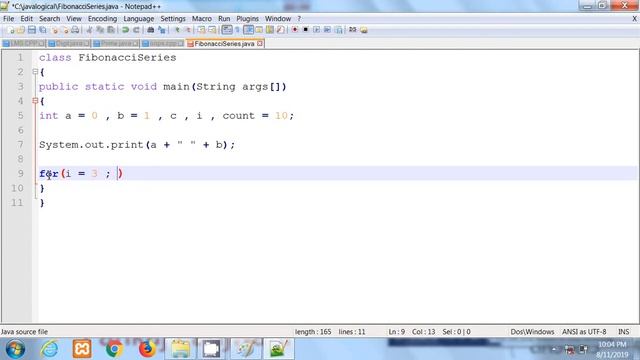Collapse the fold marker on line 2
Image resolution: width=640 pixels, height=360 pixels.
35,72
